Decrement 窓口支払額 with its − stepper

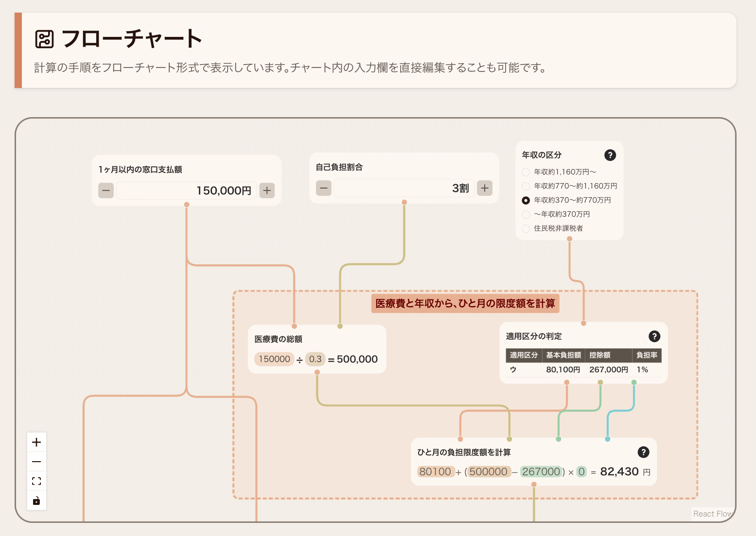tap(106, 190)
